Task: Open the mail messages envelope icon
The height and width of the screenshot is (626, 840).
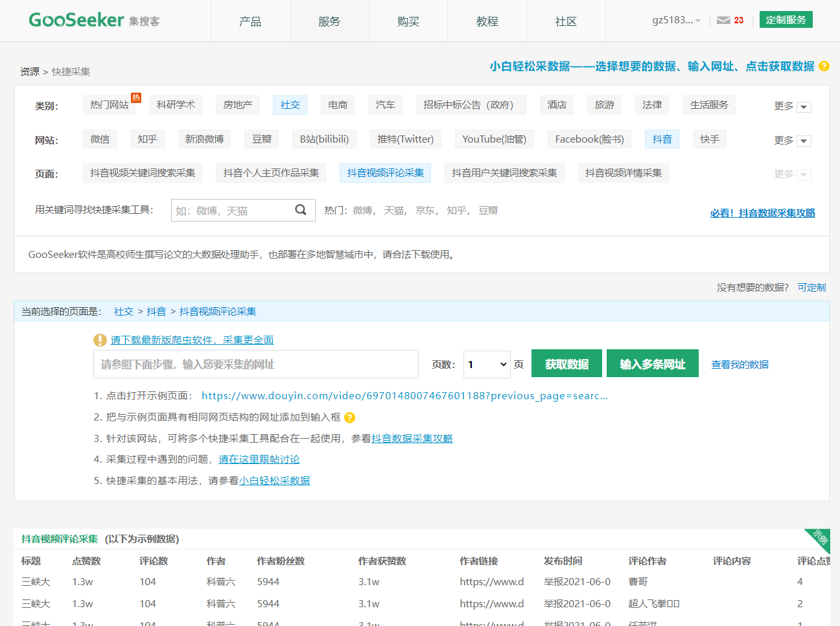Action: pyautogui.click(x=723, y=20)
